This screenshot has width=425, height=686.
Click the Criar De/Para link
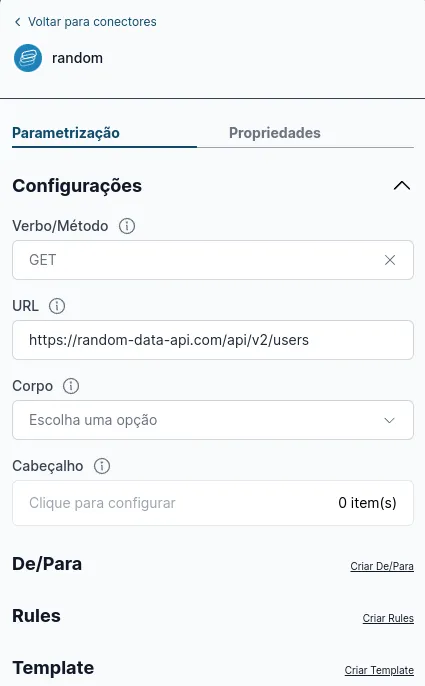(x=382, y=566)
